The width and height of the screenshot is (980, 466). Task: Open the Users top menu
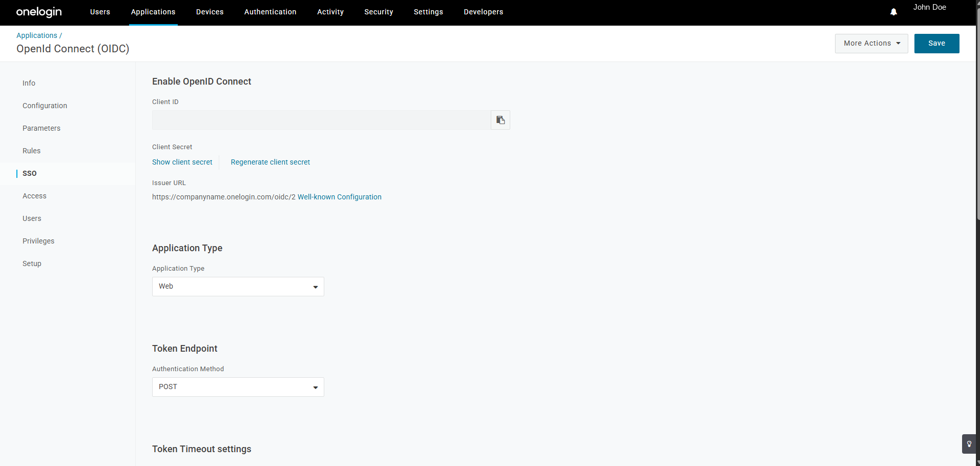tap(100, 12)
